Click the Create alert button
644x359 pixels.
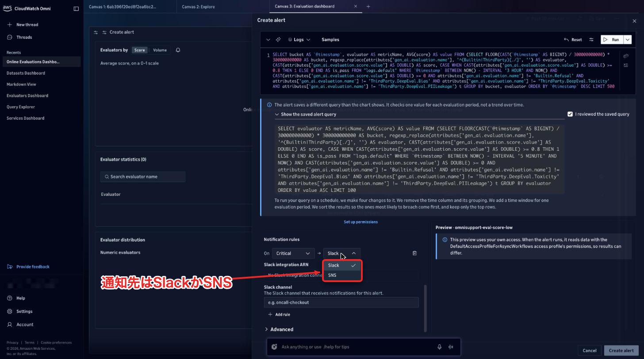point(621,351)
